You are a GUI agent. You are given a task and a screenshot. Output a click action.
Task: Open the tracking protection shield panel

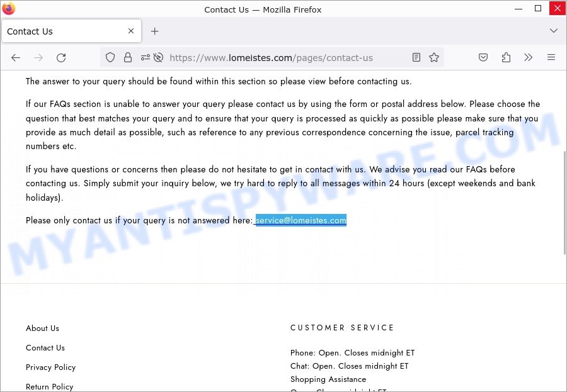(110, 57)
